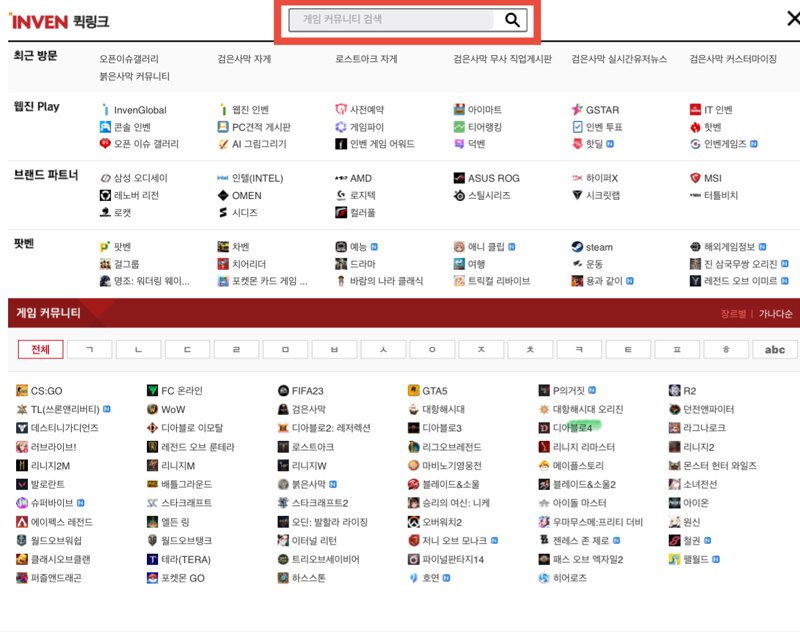Click the MSI shield icon

tap(695, 178)
